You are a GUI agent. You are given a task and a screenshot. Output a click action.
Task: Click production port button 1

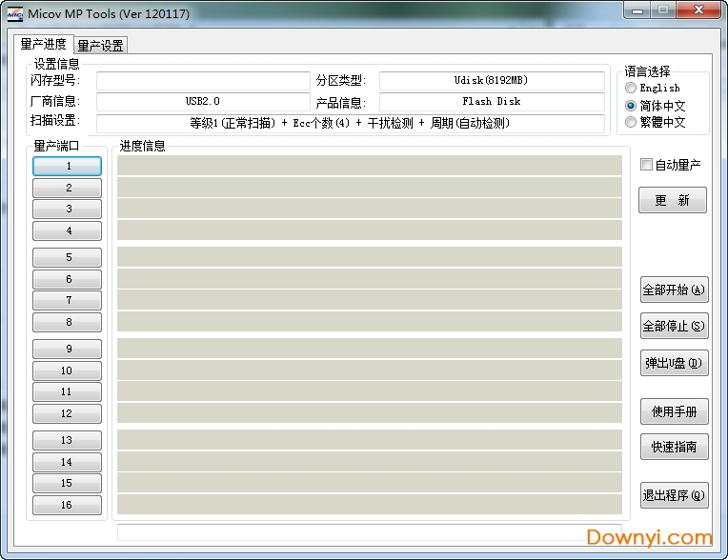[68, 166]
